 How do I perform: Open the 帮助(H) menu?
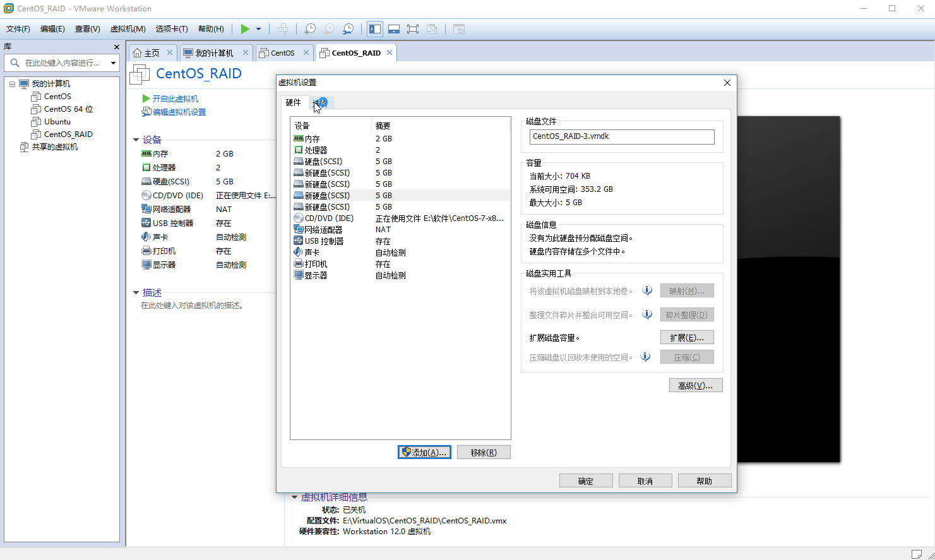point(211,29)
